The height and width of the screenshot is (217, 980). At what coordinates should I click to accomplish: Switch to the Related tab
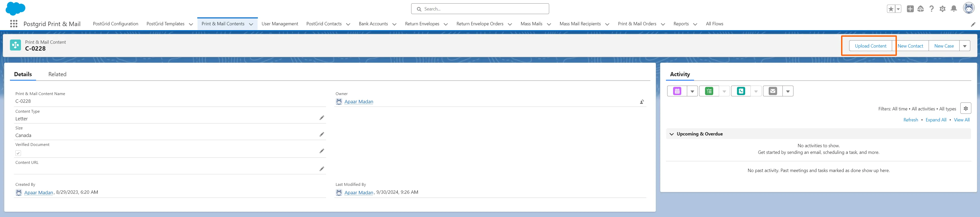[x=57, y=74]
